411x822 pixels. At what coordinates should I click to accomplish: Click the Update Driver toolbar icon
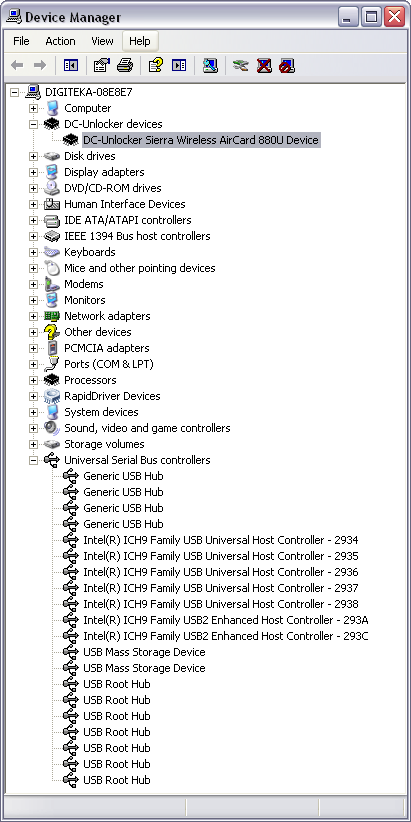point(241,66)
